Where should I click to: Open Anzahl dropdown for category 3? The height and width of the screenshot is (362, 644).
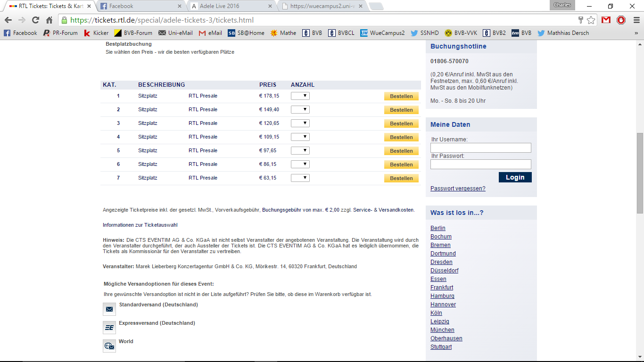(x=300, y=123)
